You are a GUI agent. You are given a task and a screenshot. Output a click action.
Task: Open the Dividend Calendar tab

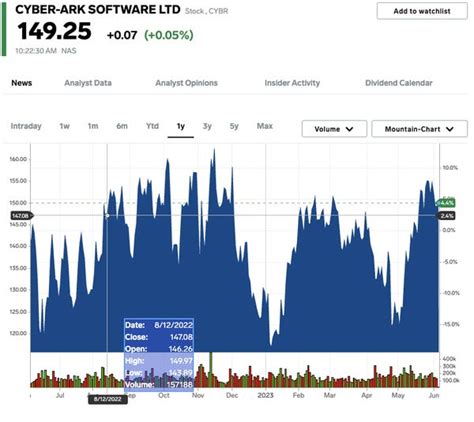[399, 83]
